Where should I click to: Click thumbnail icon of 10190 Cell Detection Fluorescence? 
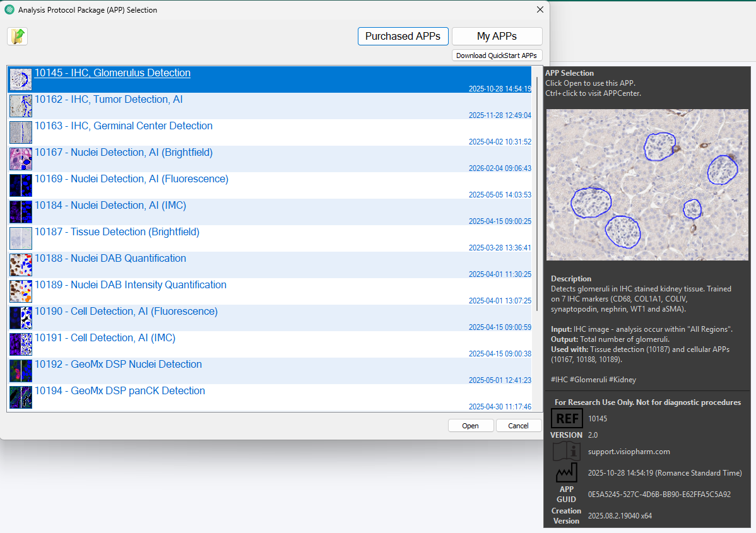pyautogui.click(x=21, y=318)
